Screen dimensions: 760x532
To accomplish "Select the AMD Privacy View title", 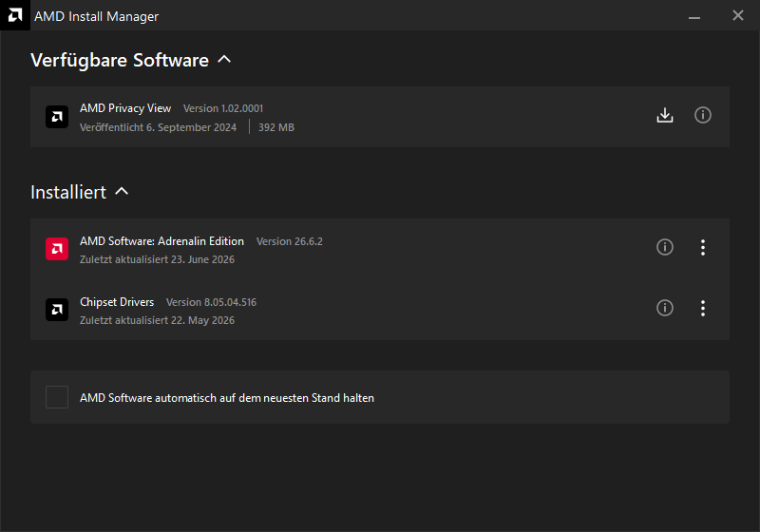I will point(125,108).
